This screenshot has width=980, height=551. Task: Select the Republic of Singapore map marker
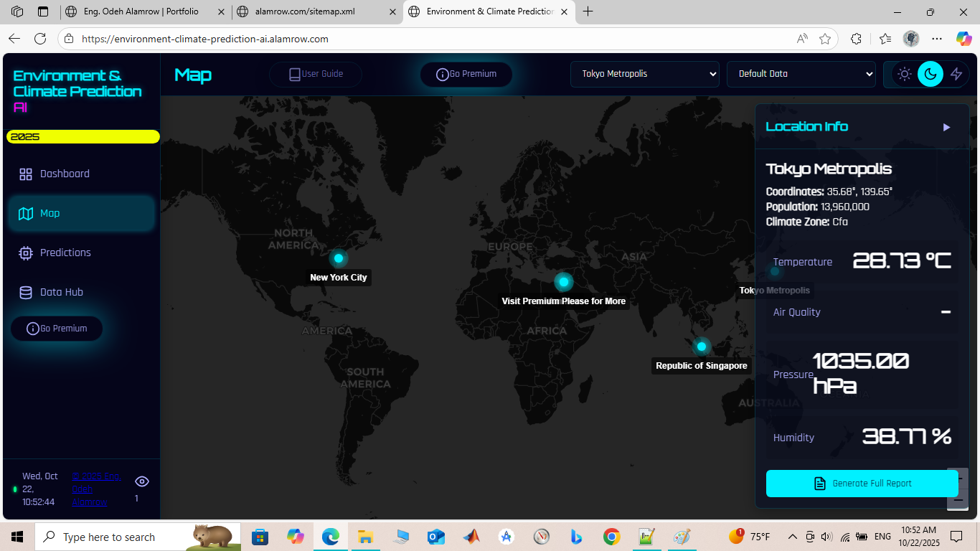tap(702, 347)
